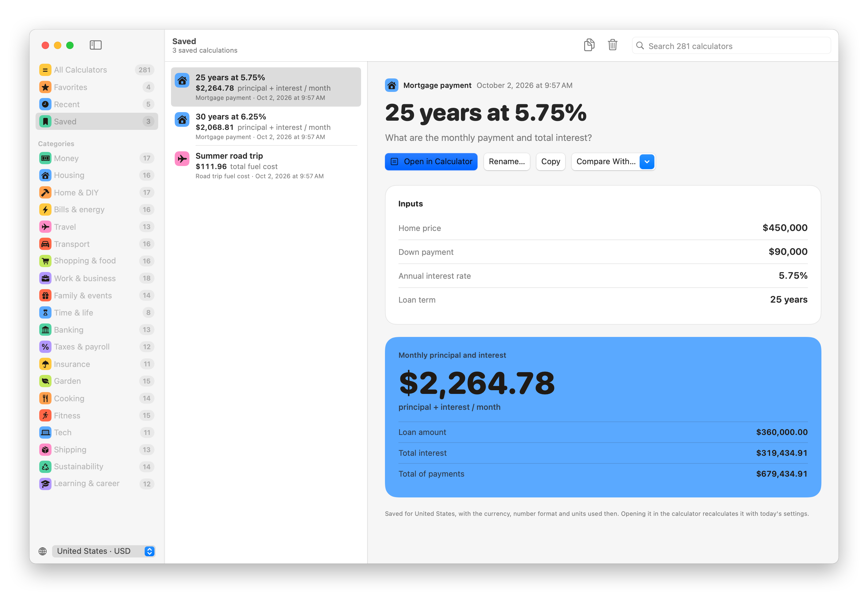This screenshot has height=593, width=868.
Task: Select the Cooking category
Action: pyautogui.click(x=97, y=398)
